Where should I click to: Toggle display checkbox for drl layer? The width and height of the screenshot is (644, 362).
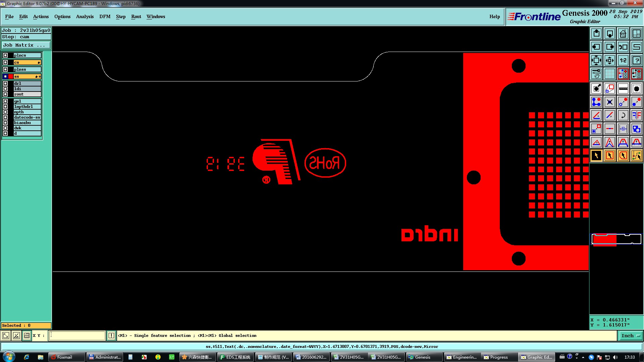tap(5, 83)
